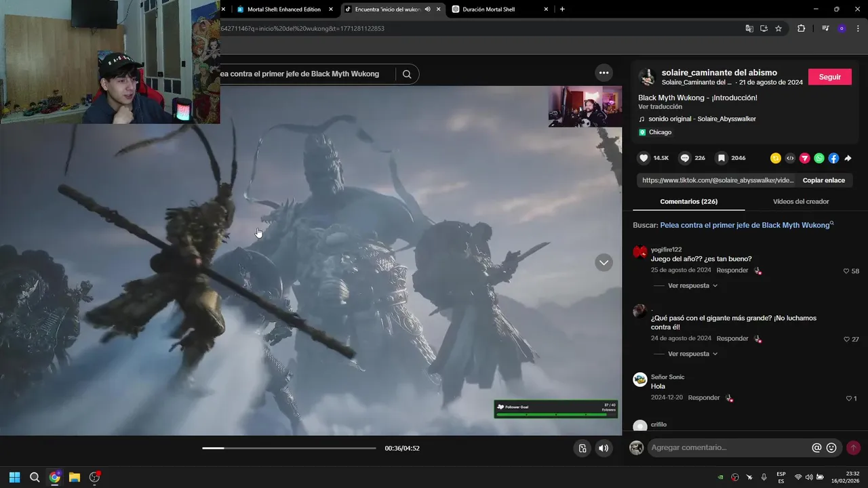
Task: Save the video with the bookmark icon
Action: 722,158
